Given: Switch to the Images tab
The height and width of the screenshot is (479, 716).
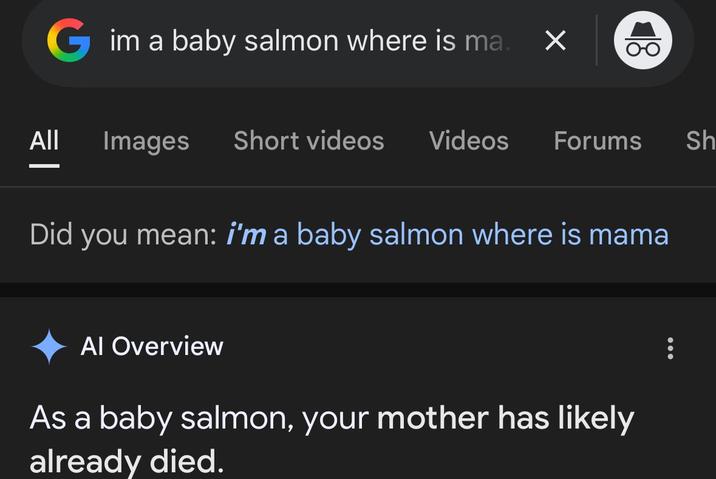Looking at the screenshot, I should click(146, 141).
